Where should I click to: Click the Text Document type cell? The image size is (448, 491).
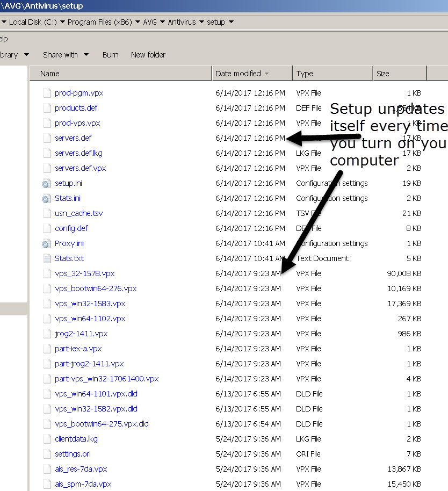[322, 258]
